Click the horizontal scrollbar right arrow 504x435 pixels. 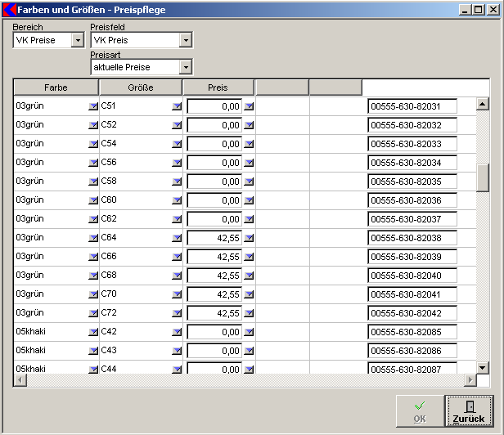(470, 380)
